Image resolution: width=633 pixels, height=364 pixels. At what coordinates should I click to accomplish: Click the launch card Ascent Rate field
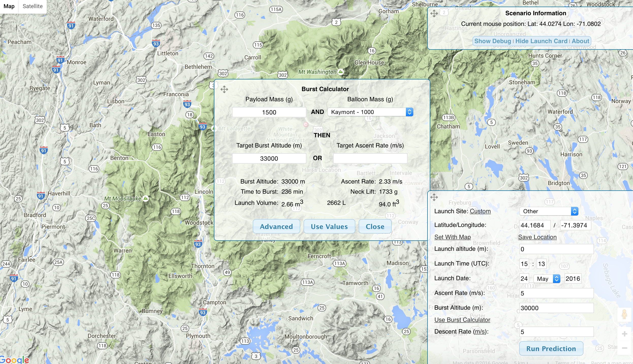[x=556, y=293]
